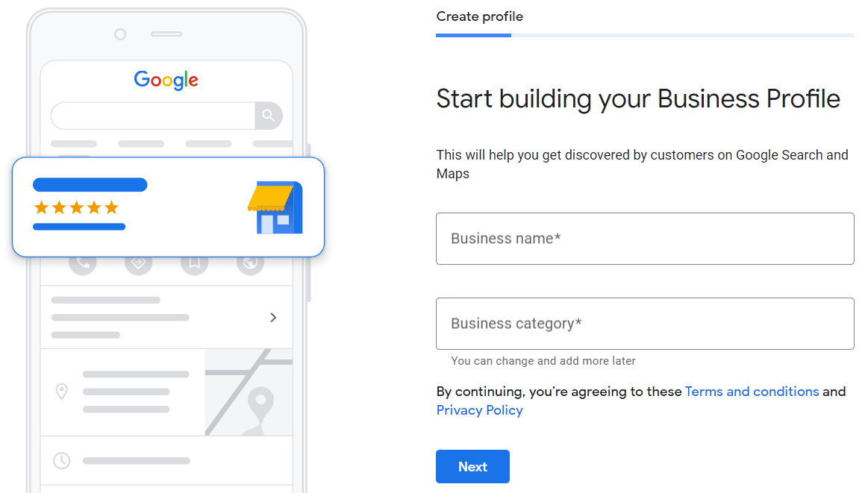868x493 pixels.
Task: Click the clock hours icon
Action: (62, 460)
